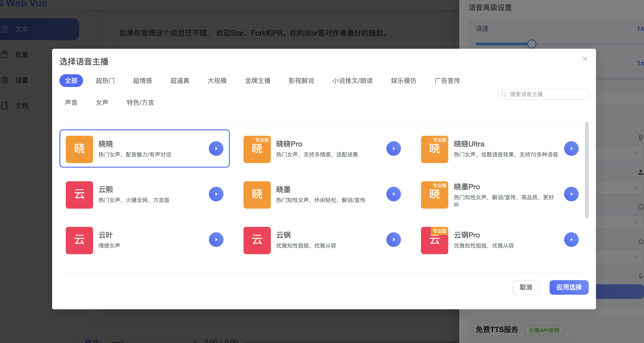Play the 云熙 voice preview
This screenshot has width=644, height=343.
[216, 194]
